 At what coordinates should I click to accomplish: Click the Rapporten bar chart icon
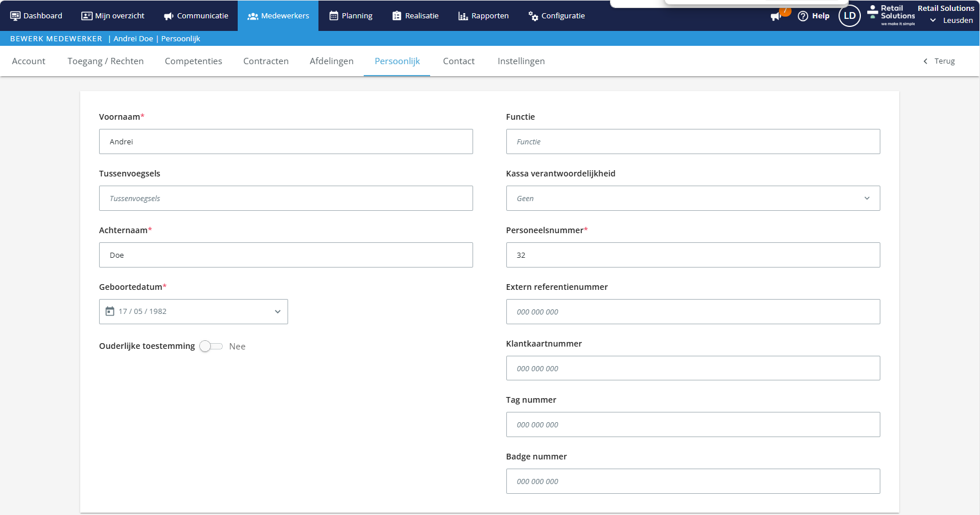pos(463,16)
